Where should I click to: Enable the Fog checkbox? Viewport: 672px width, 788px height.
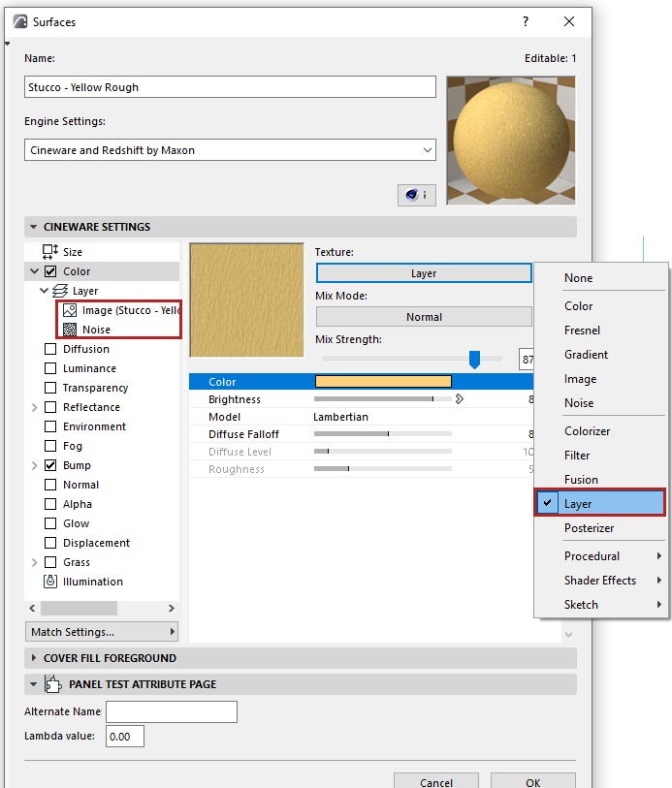tap(50, 446)
